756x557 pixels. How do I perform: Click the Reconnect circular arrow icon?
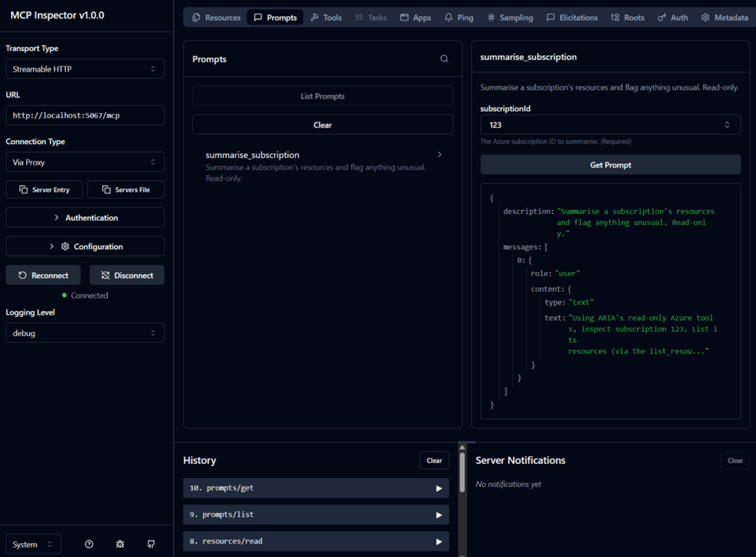point(22,276)
